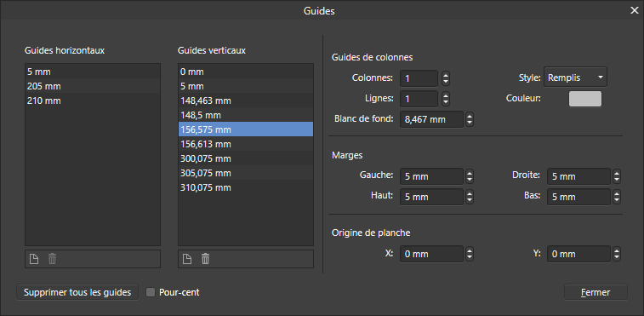Select horizontal guide 5 mm
This screenshot has height=316, width=644.
[93, 72]
